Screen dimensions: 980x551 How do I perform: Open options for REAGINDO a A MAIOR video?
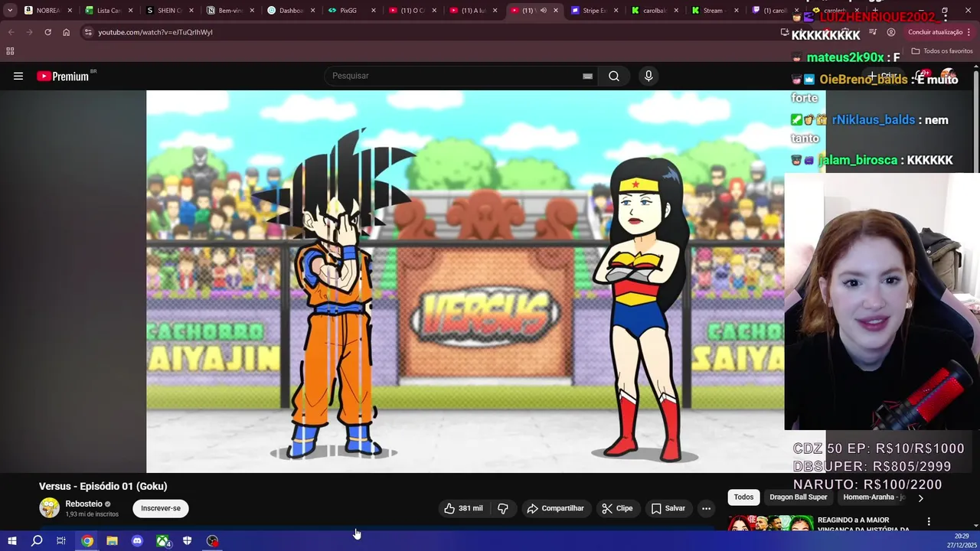(x=929, y=522)
